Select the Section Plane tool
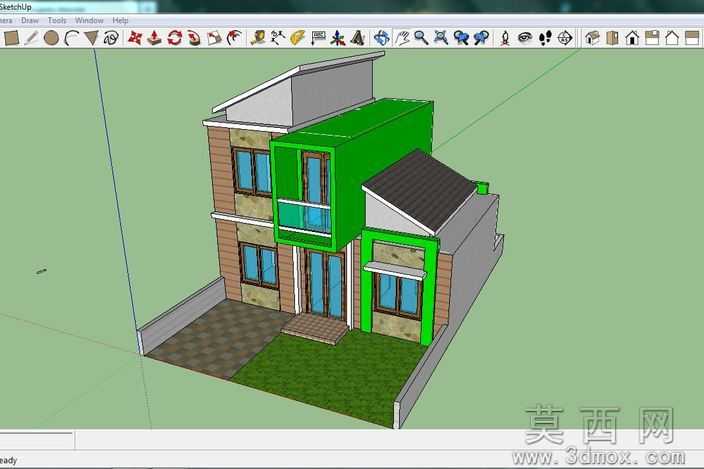This screenshot has height=469, width=704. click(x=565, y=38)
